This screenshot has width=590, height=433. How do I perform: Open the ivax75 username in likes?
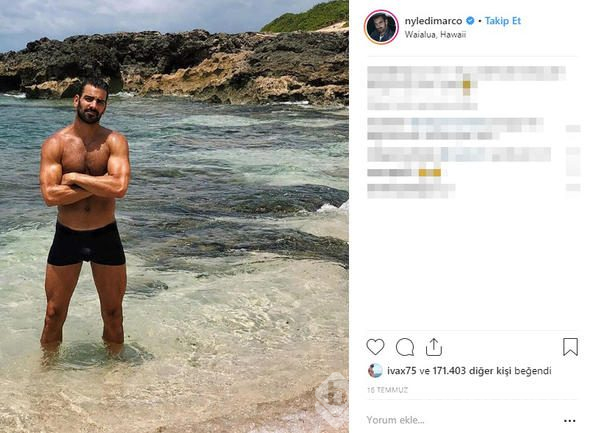click(x=401, y=371)
